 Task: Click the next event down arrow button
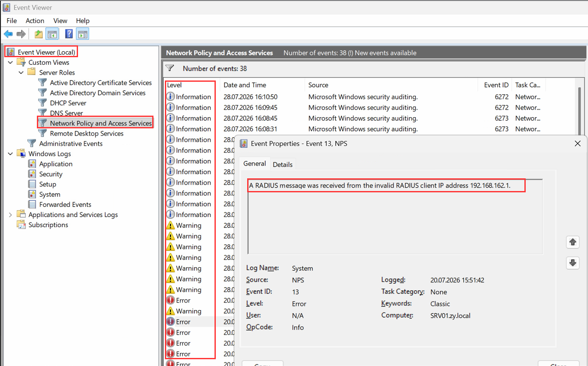[x=573, y=263]
